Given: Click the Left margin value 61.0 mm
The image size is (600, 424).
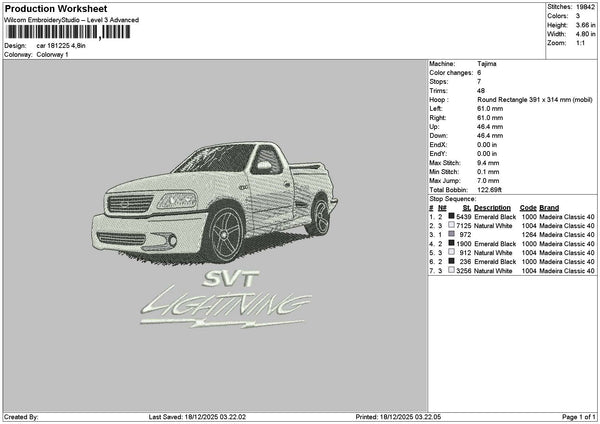Looking at the screenshot, I should point(490,109).
